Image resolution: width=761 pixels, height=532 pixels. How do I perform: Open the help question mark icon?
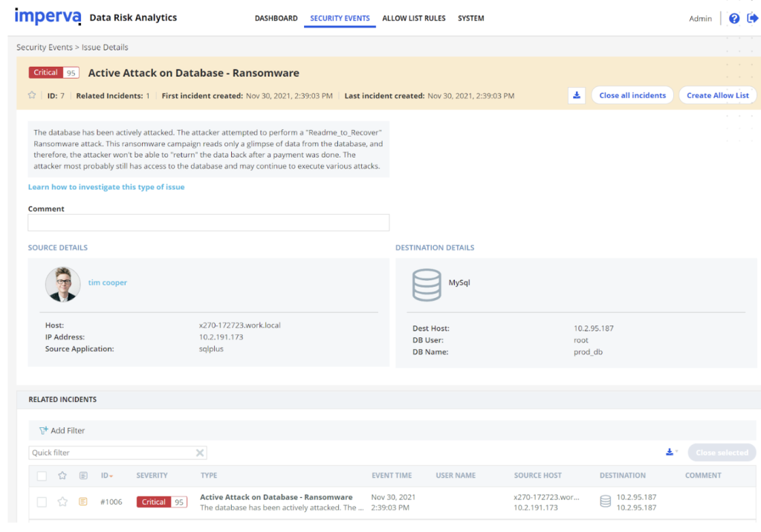[x=734, y=19]
